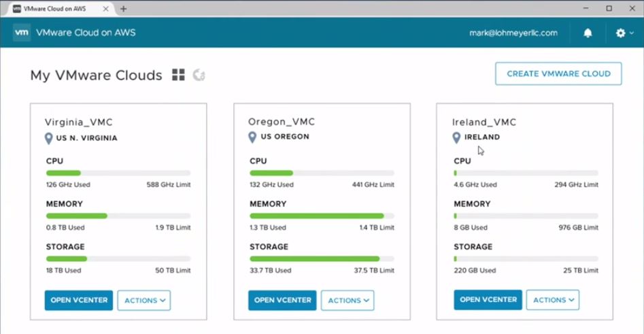Screen dimensions: 644x334
Task: Click the My VMware Clouds heading
Action: pos(96,76)
